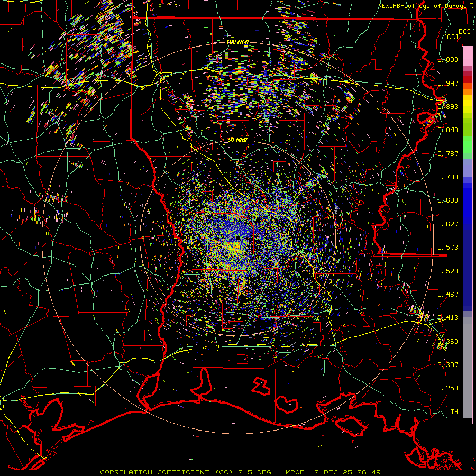Click the pink segment at top of color bar
This screenshot has width=476, height=476.
click(x=467, y=56)
